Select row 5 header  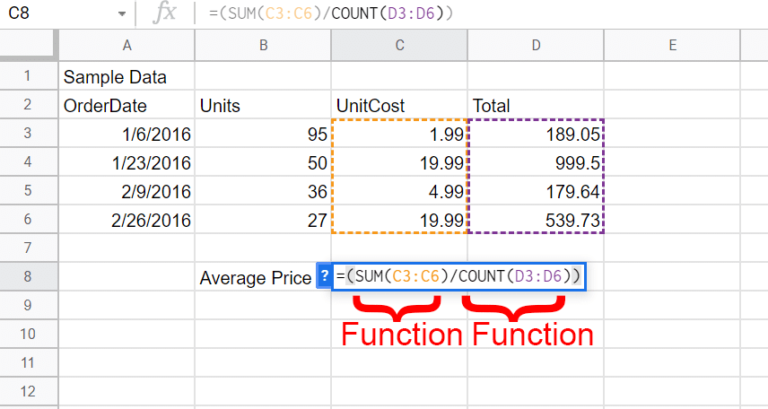[x=28, y=191]
